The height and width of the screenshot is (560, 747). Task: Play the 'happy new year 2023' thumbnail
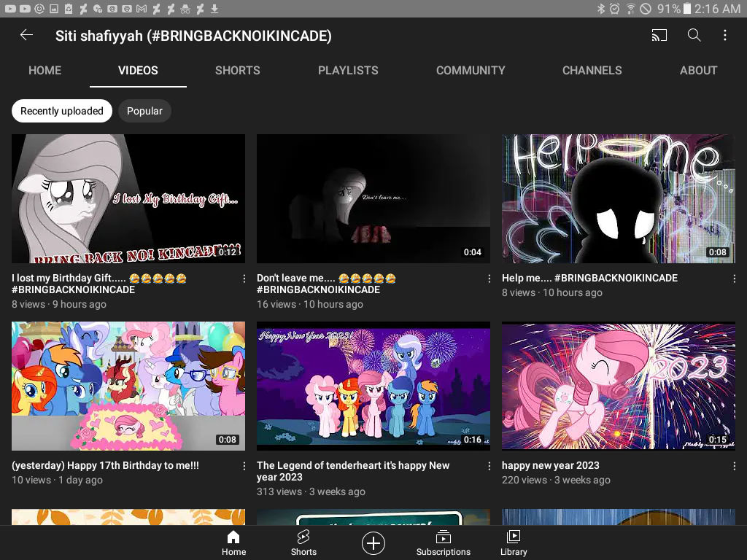(618, 386)
